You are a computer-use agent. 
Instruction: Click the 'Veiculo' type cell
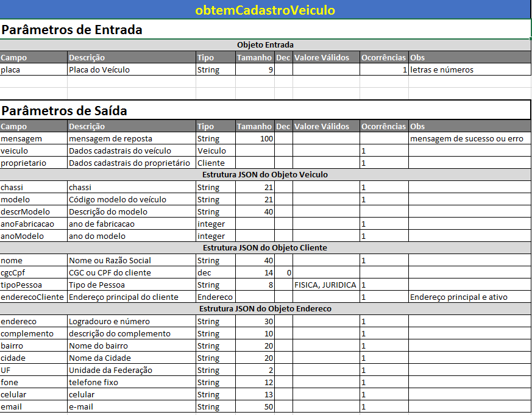tap(216, 151)
